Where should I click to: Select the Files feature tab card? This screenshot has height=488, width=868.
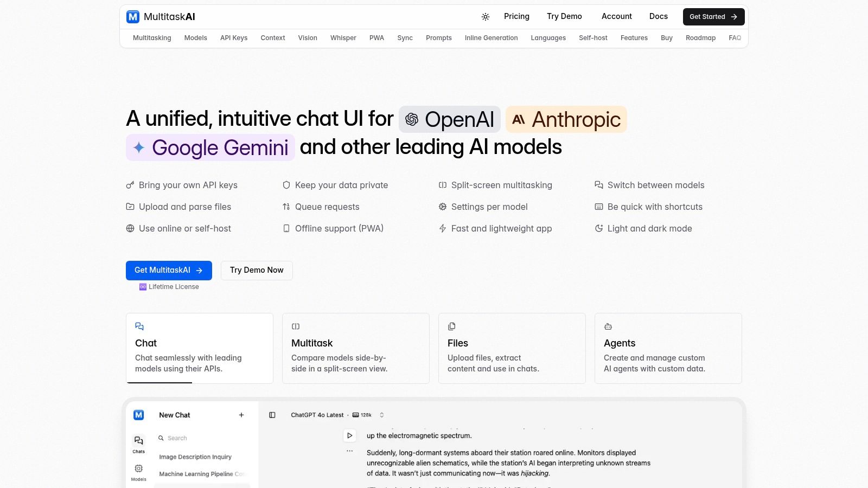[512, 348]
